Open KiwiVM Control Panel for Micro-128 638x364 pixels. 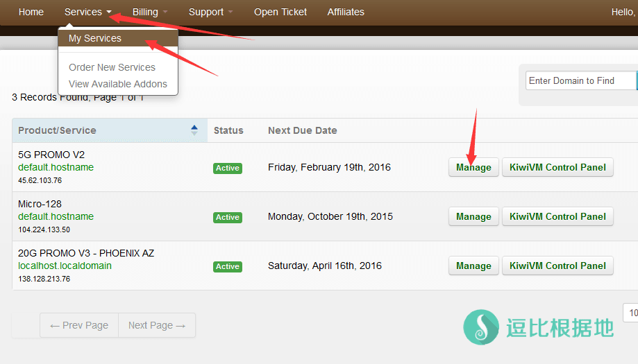tap(557, 216)
